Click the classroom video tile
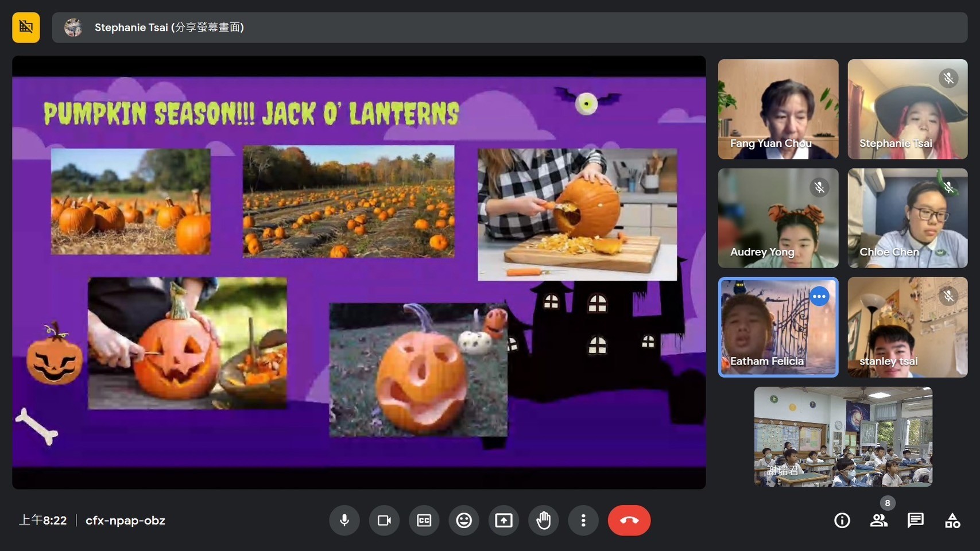This screenshot has width=980, height=551. point(843,436)
